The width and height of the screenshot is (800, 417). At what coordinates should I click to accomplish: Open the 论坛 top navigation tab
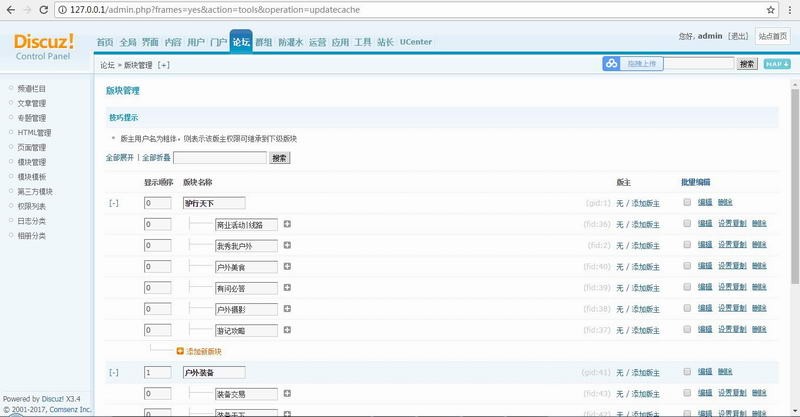241,42
